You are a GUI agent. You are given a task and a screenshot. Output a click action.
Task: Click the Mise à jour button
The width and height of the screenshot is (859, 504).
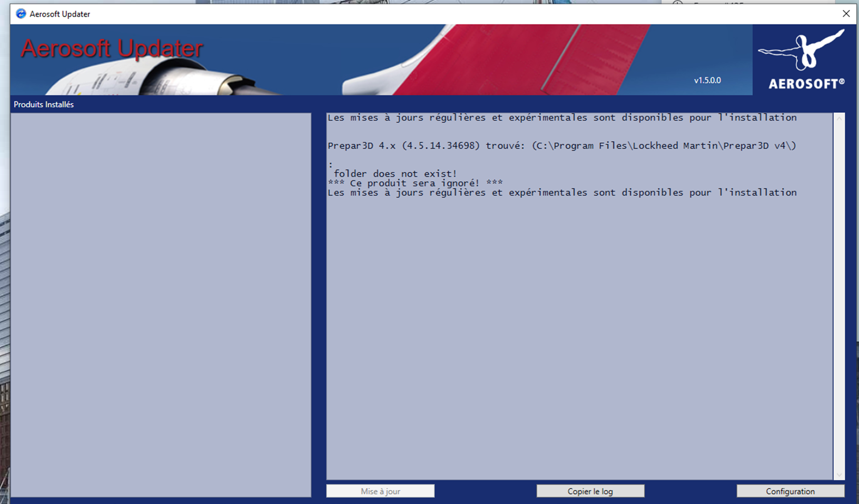[x=380, y=491]
